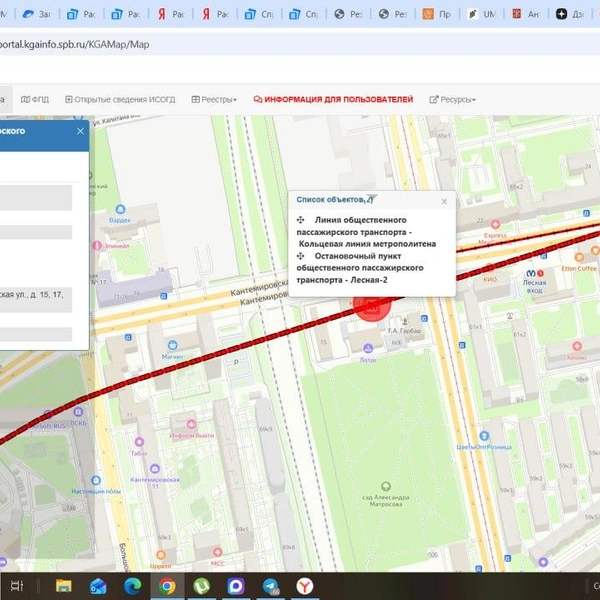Close the blue left information panel

(x=80, y=131)
